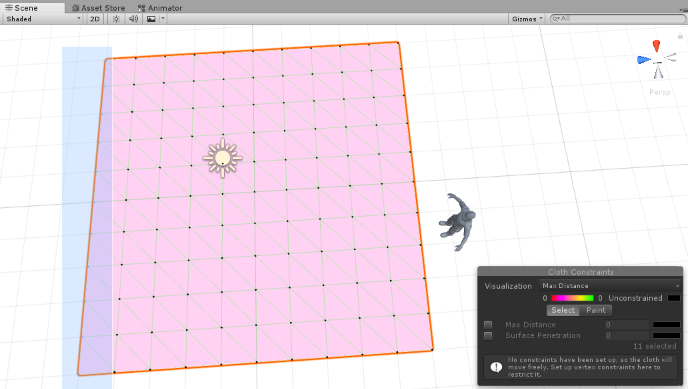The height and width of the screenshot is (389, 688).
Task: Click the Max Distance black swatch
Action: pos(666,325)
